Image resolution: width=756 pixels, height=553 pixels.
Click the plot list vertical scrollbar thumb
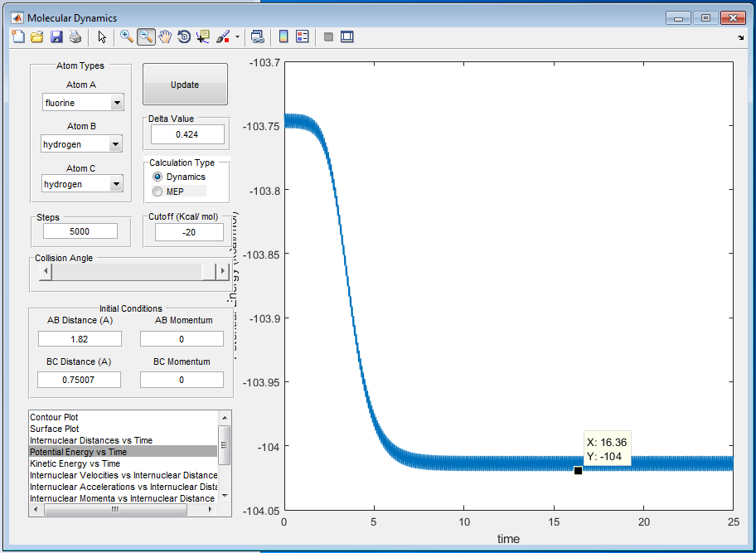coord(224,445)
